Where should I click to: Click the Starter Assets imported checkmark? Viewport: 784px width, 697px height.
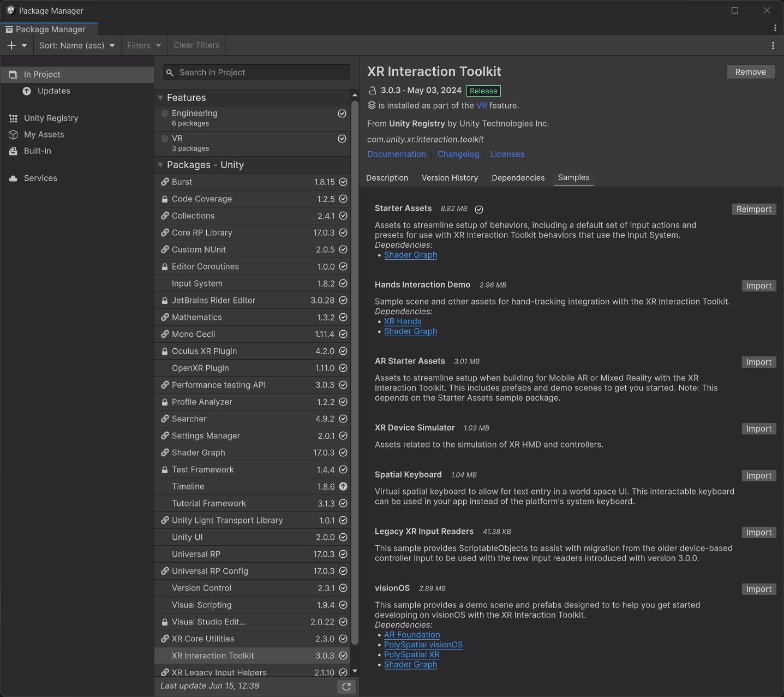[479, 210]
